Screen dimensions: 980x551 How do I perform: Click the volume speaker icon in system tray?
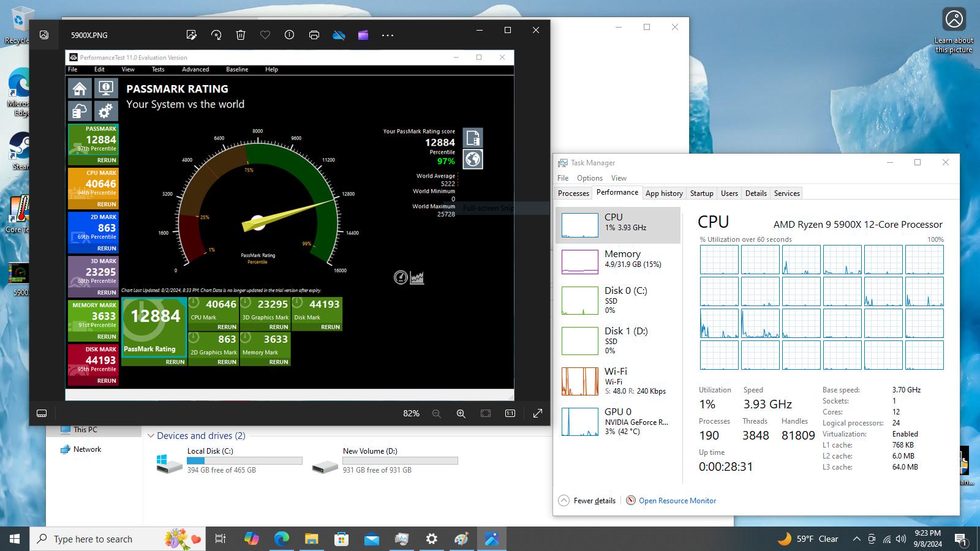900,539
